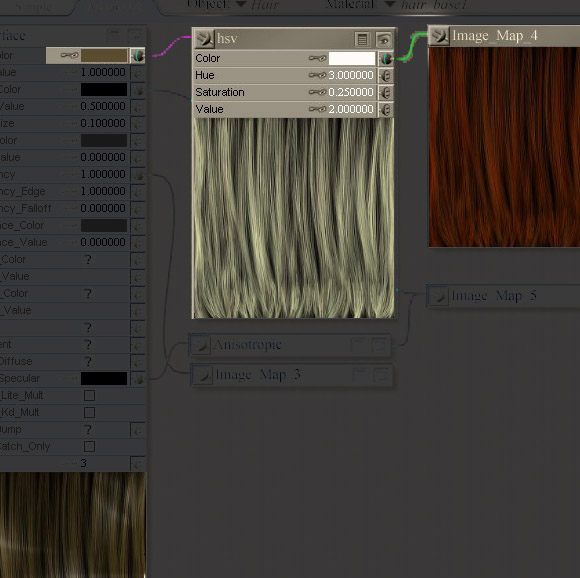Enable the Kd_Mult checkbox
Screen dimensions: 580x578
89,413
